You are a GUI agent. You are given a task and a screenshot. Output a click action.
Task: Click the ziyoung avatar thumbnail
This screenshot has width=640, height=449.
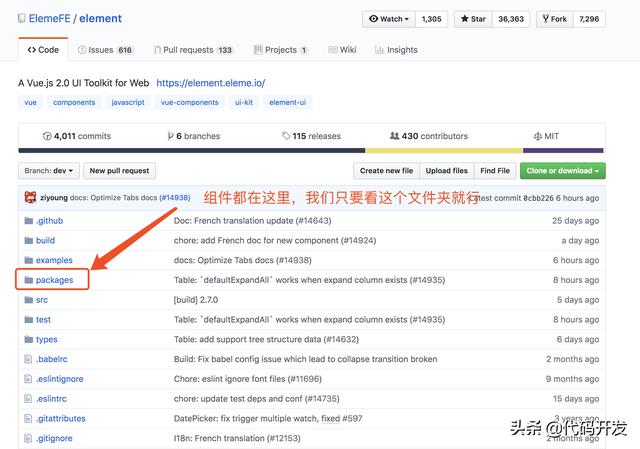click(x=30, y=198)
